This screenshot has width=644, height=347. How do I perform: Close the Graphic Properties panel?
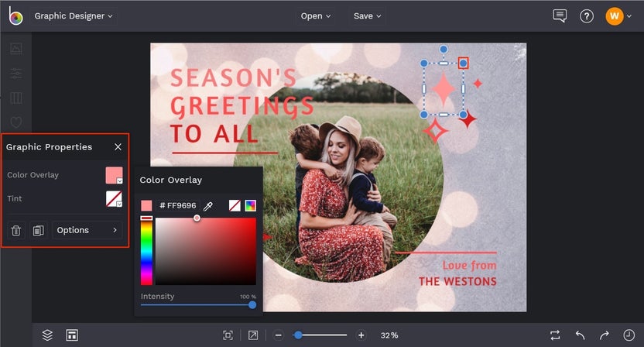click(118, 146)
